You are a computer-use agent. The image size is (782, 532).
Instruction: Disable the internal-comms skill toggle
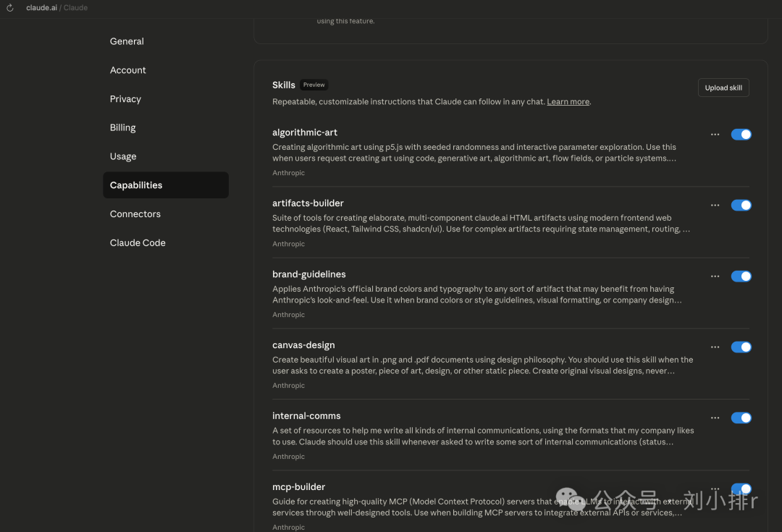[x=741, y=418]
